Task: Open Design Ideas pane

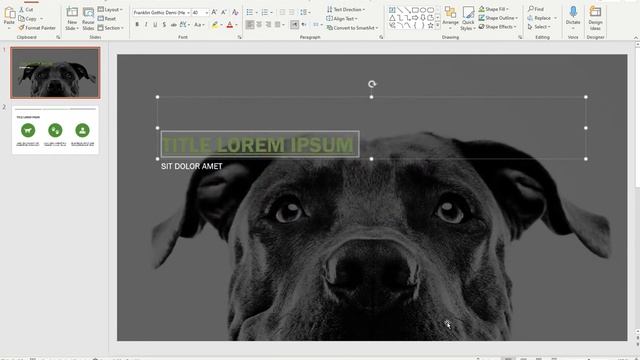Action: click(x=595, y=18)
